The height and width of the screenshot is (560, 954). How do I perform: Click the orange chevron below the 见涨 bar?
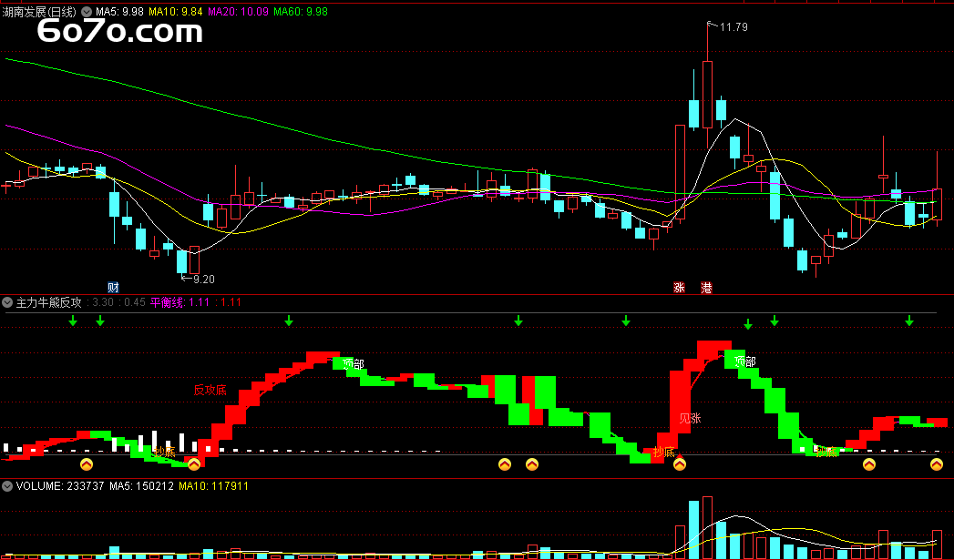pos(680,464)
